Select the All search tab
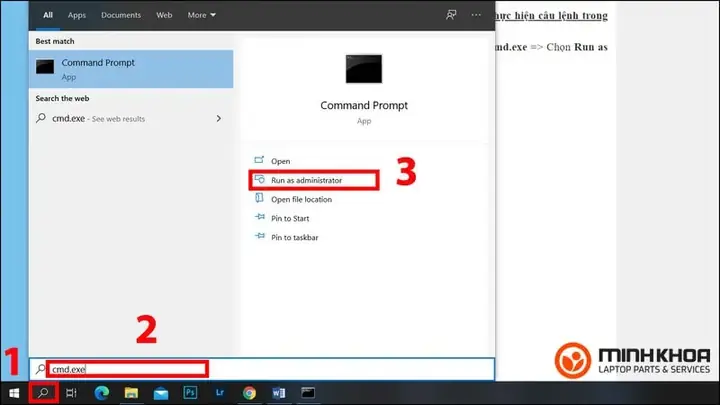 point(48,15)
